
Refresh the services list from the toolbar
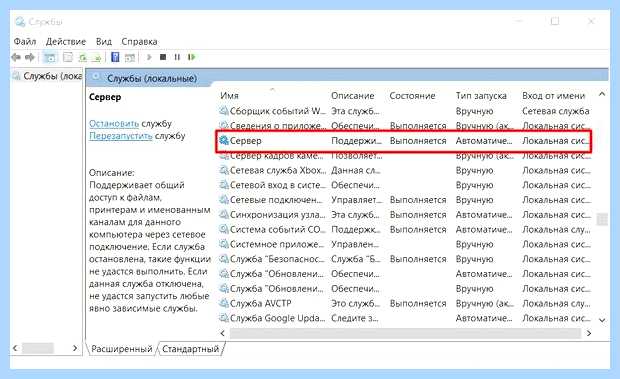(82, 58)
